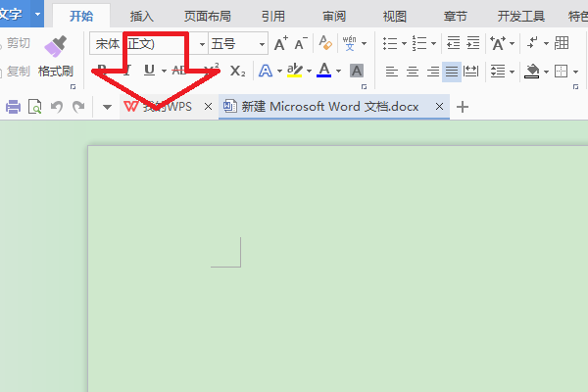Viewport: 588px width, 392px height.
Task: Open paragraph settings dialog launcher
Action: (575, 86)
